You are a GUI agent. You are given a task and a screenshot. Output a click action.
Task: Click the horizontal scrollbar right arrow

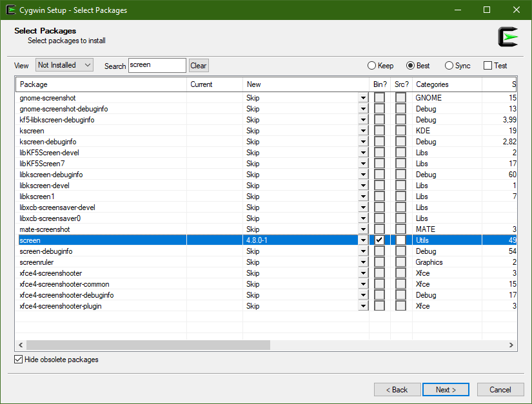click(513, 345)
